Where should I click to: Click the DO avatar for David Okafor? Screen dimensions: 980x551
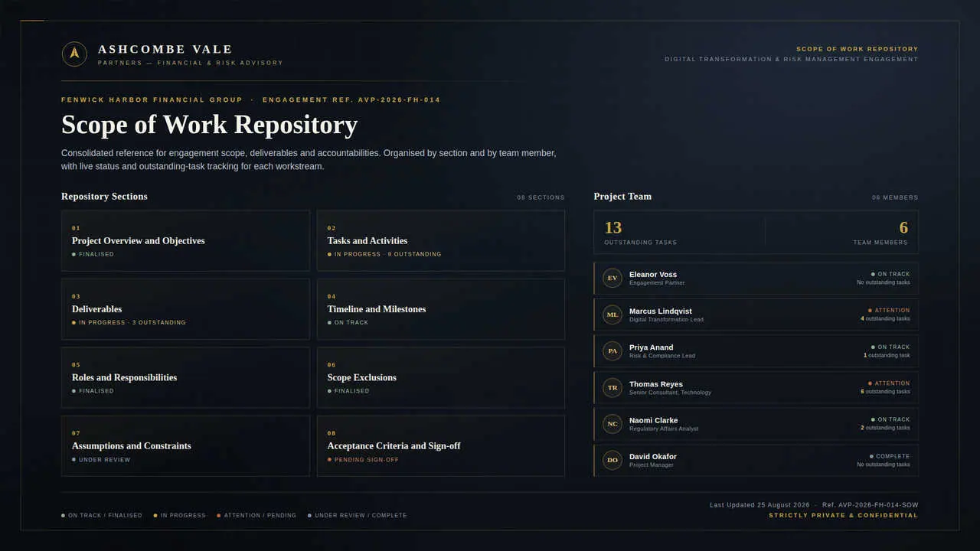pyautogui.click(x=612, y=460)
